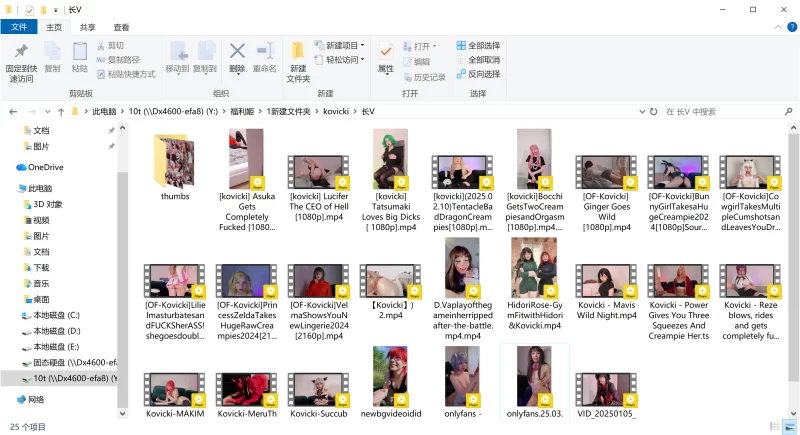This screenshot has width=800, height=435.
Task: Select OneDrive in navigation pane
Action: tap(40, 167)
